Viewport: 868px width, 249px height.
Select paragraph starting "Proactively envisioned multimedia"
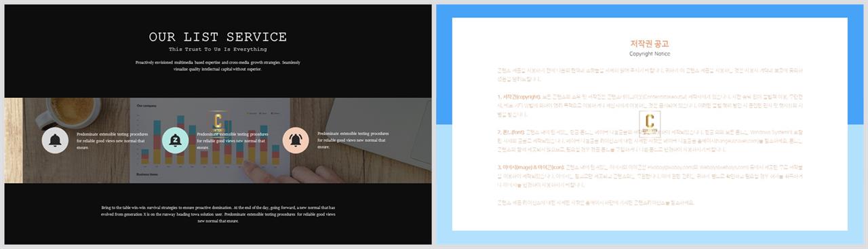(218, 66)
